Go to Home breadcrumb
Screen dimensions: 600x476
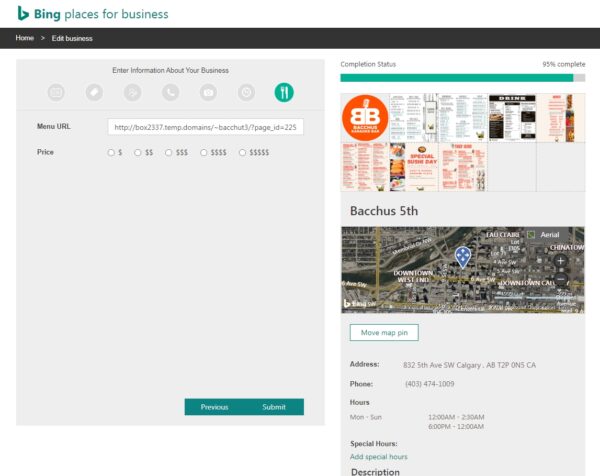pyautogui.click(x=24, y=38)
